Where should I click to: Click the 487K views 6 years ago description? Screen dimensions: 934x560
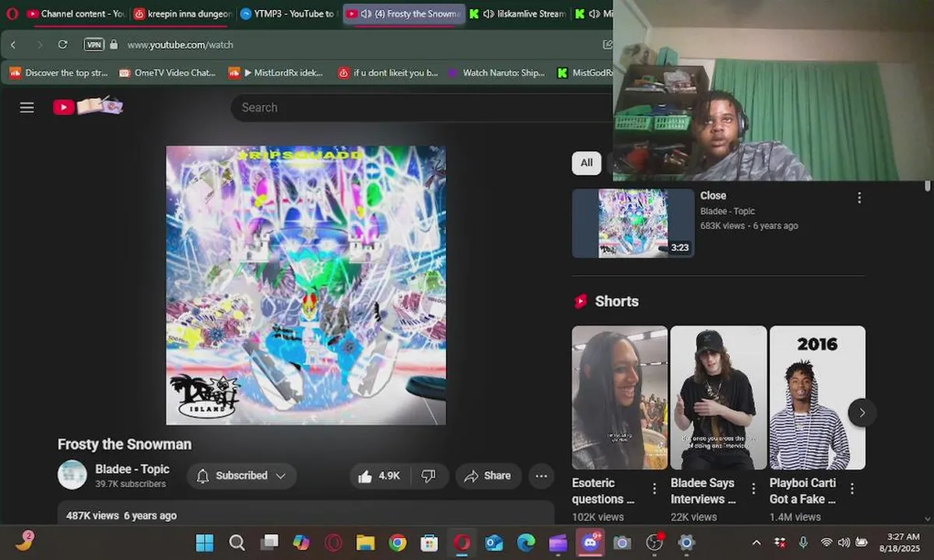[x=121, y=516]
